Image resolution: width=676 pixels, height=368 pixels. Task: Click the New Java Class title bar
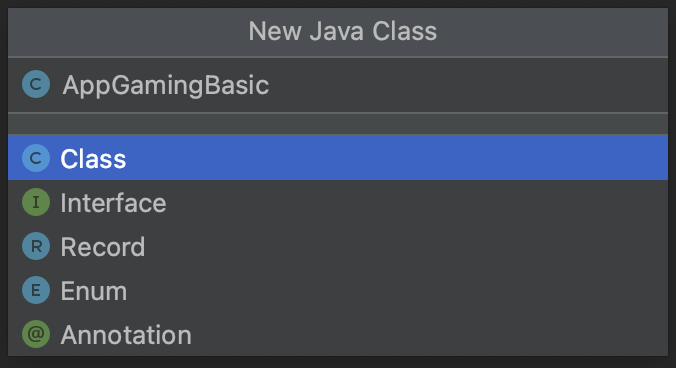click(338, 32)
